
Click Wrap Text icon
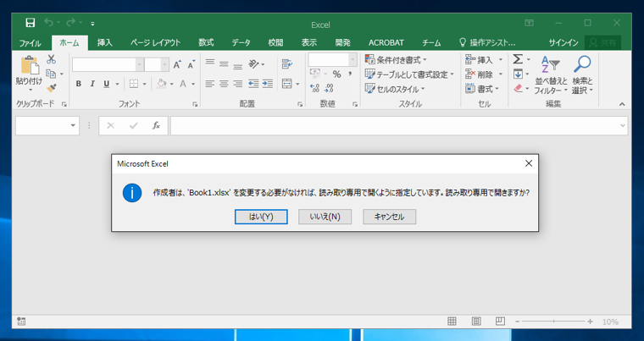point(287,64)
